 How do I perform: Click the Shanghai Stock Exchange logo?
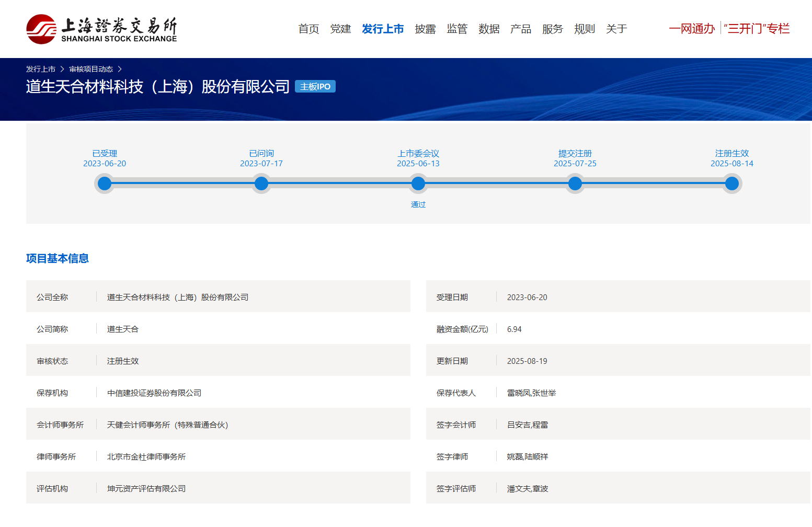pos(101,29)
